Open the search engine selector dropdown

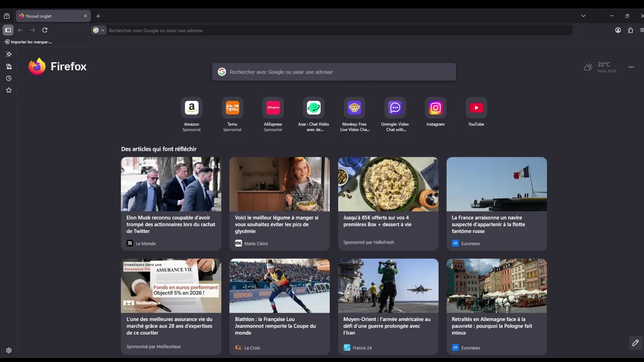[99, 30]
